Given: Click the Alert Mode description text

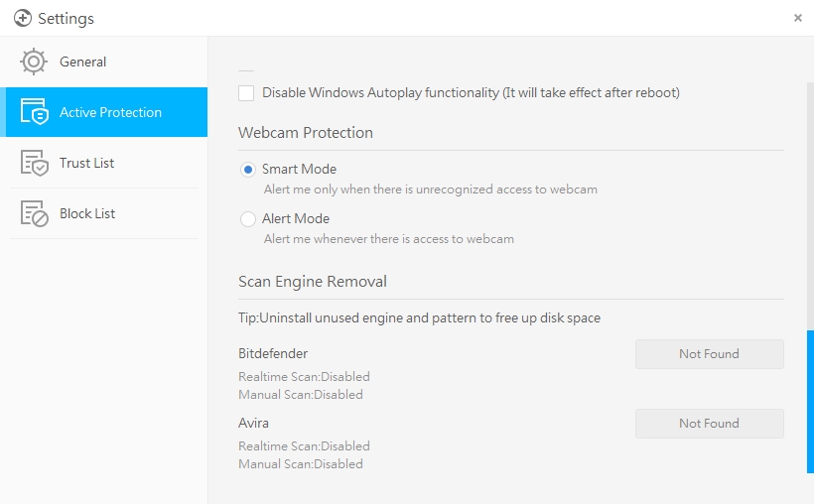Looking at the screenshot, I should click(388, 238).
